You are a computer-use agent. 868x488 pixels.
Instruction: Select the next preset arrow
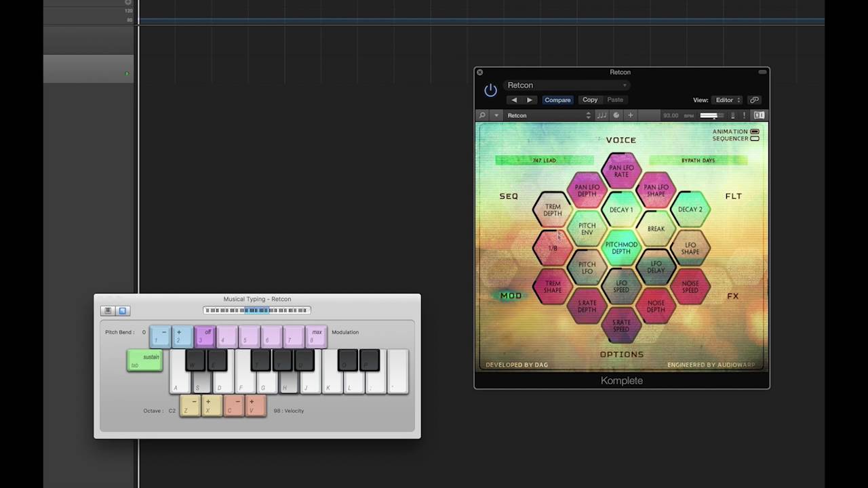pos(530,100)
